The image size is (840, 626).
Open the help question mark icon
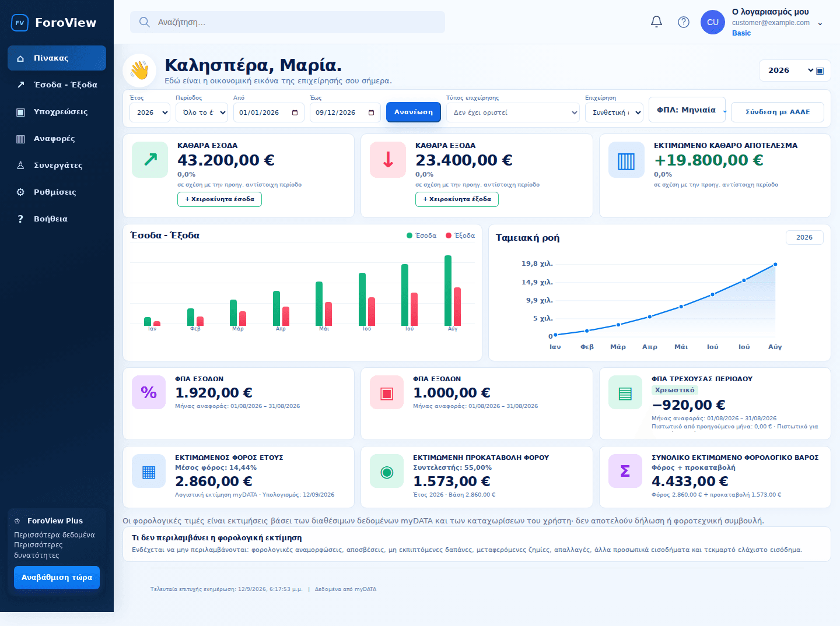coord(684,22)
